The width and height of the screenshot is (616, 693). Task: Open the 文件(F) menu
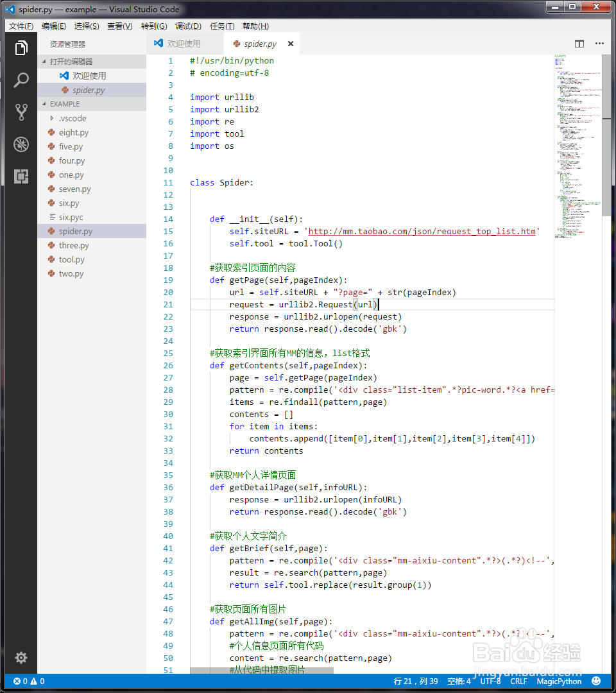click(21, 26)
